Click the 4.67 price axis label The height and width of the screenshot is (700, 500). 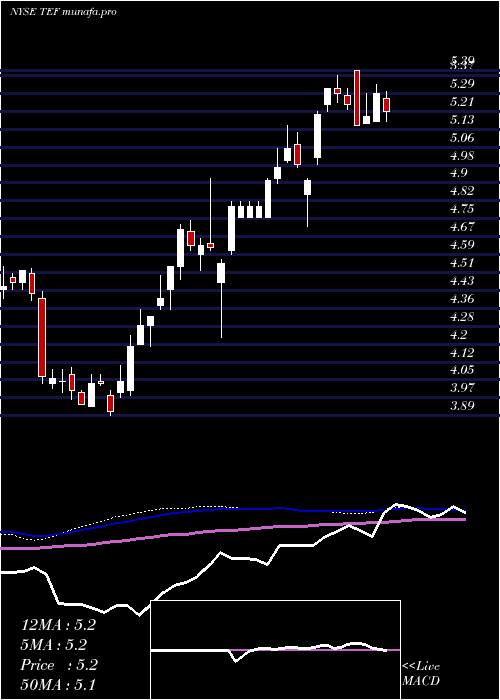[x=462, y=227]
